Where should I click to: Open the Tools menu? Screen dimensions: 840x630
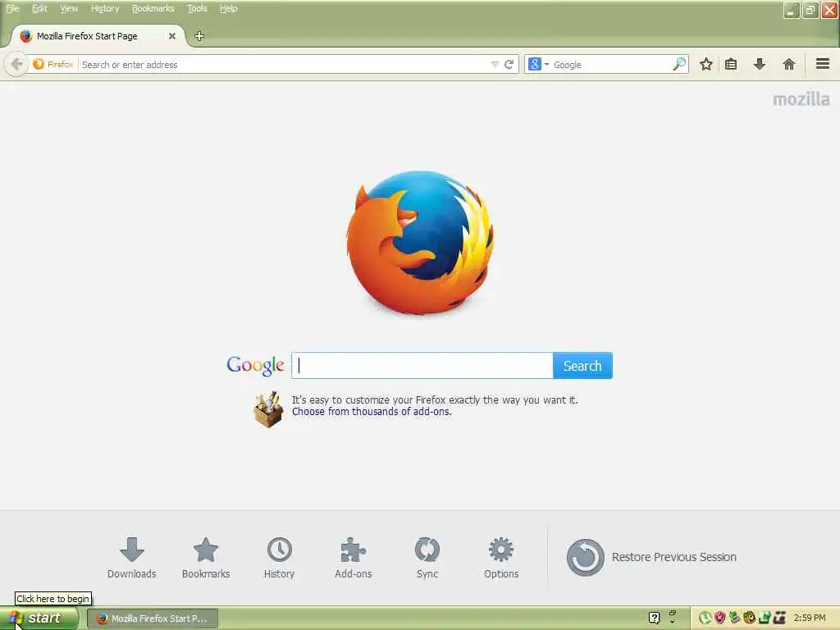pyautogui.click(x=197, y=8)
